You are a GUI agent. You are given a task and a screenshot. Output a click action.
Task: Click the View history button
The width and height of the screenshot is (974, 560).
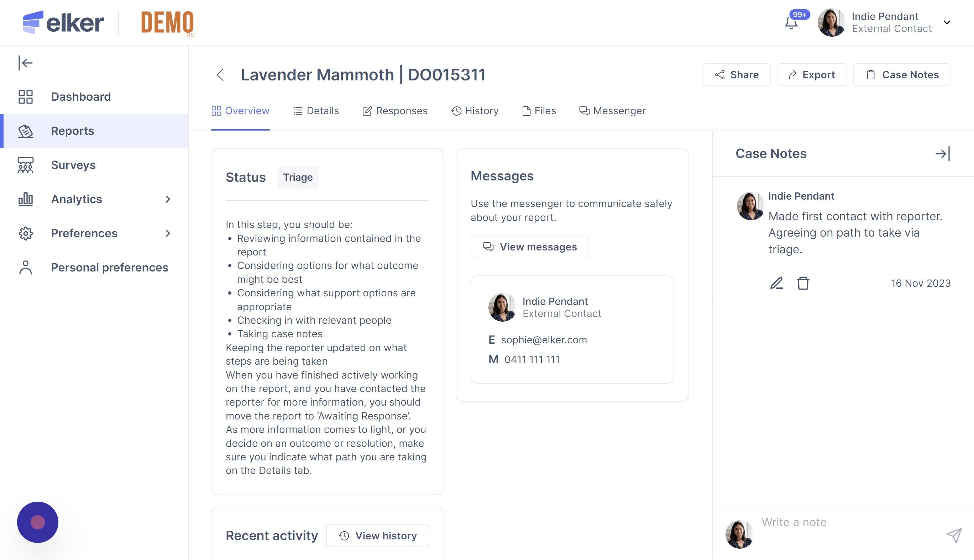click(377, 535)
